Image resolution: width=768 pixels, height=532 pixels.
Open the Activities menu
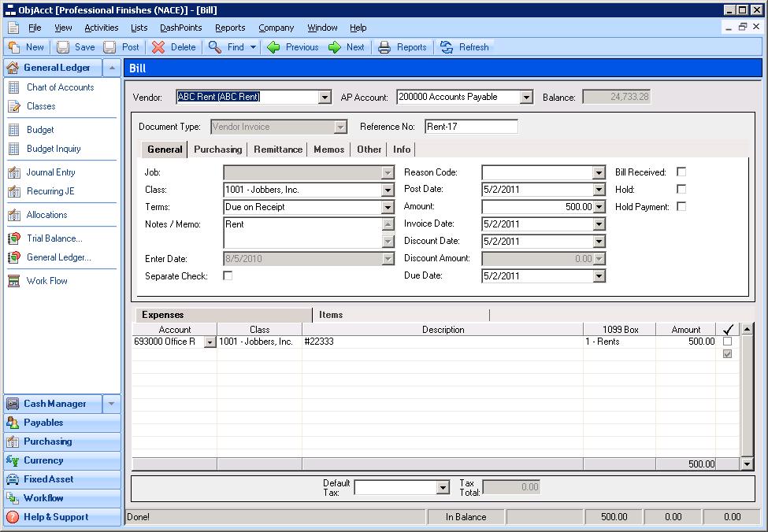(x=102, y=28)
